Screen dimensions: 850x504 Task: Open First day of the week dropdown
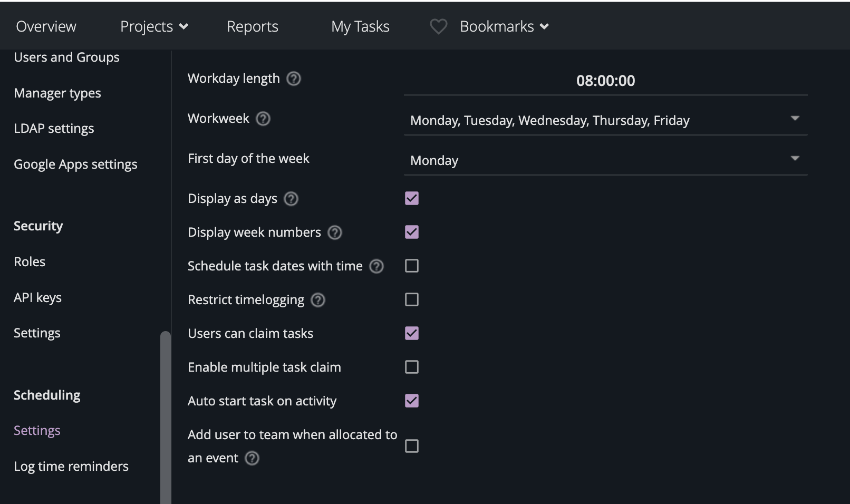(605, 161)
